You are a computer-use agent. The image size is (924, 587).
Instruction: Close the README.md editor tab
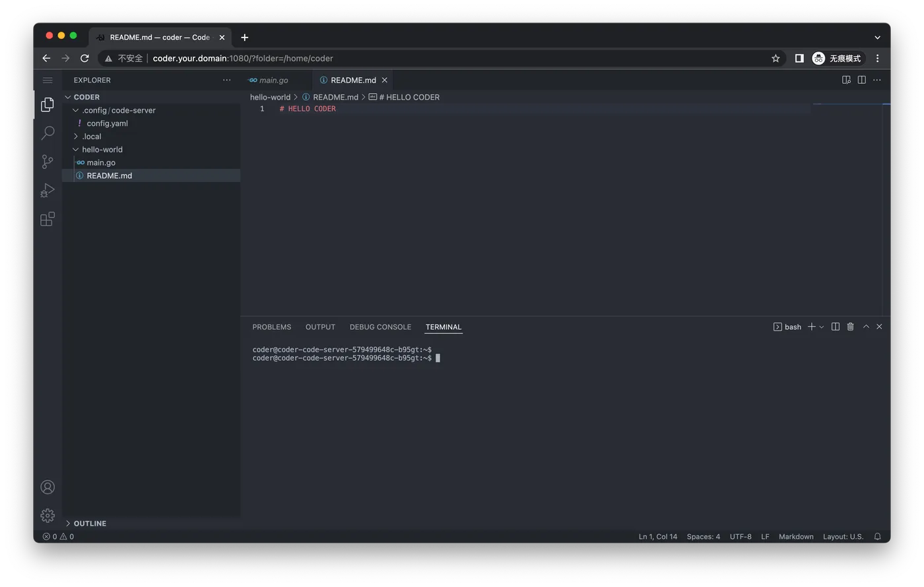(384, 80)
